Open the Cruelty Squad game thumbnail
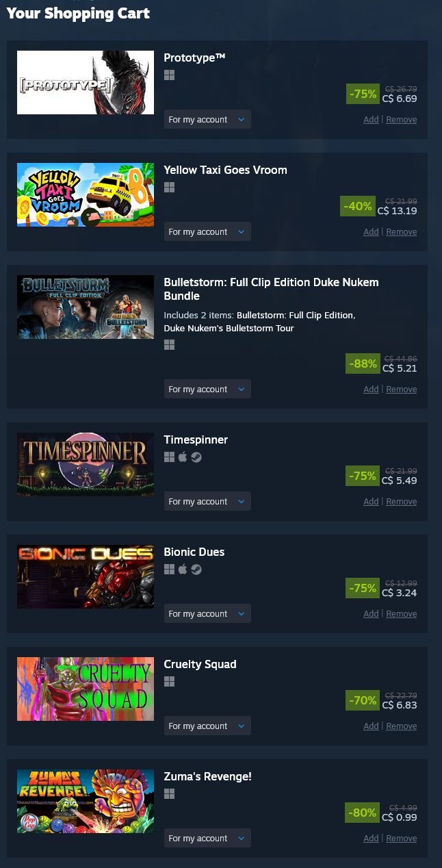This screenshot has height=868, width=442. (86, 689)
